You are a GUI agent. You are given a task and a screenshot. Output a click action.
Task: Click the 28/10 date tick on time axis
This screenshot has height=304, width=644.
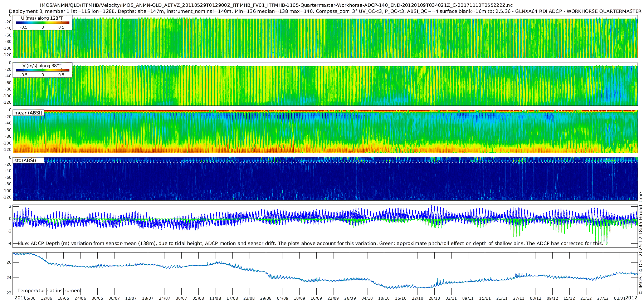(x=434, y=298)
